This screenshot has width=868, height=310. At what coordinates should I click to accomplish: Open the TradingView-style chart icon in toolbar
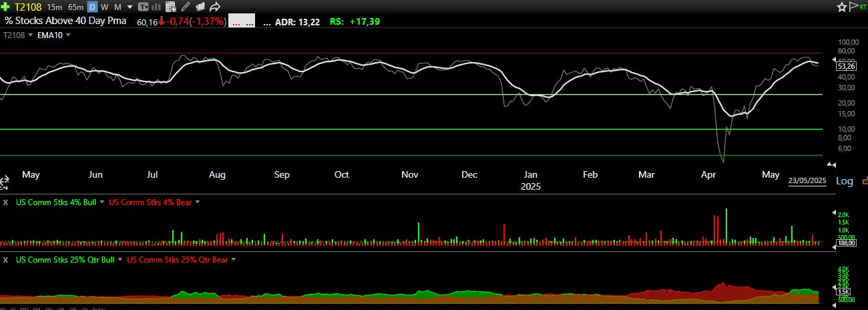coord(144,7)
